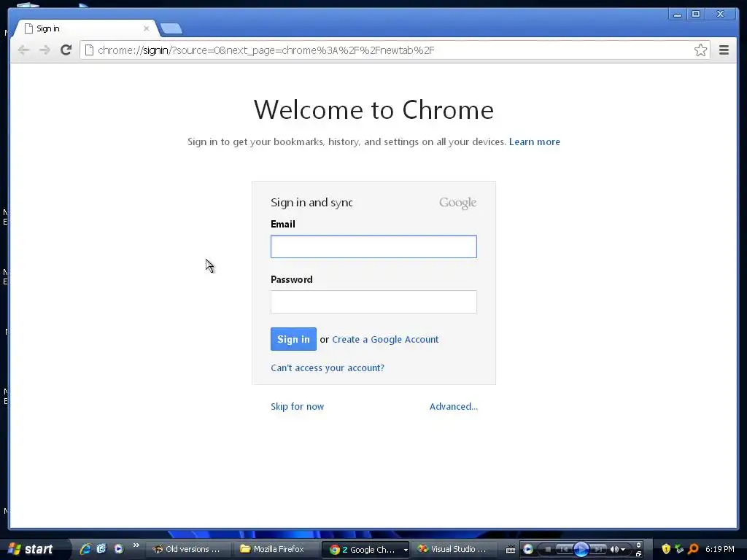Launch Internet Explorer from quick launch

click(86, 549)
